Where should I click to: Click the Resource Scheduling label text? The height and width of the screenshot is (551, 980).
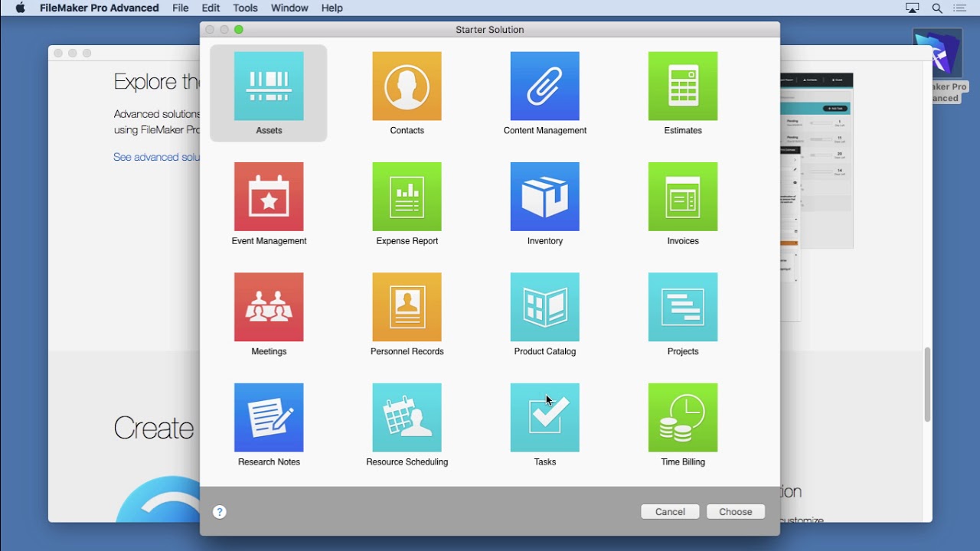[x=407, y=462]
